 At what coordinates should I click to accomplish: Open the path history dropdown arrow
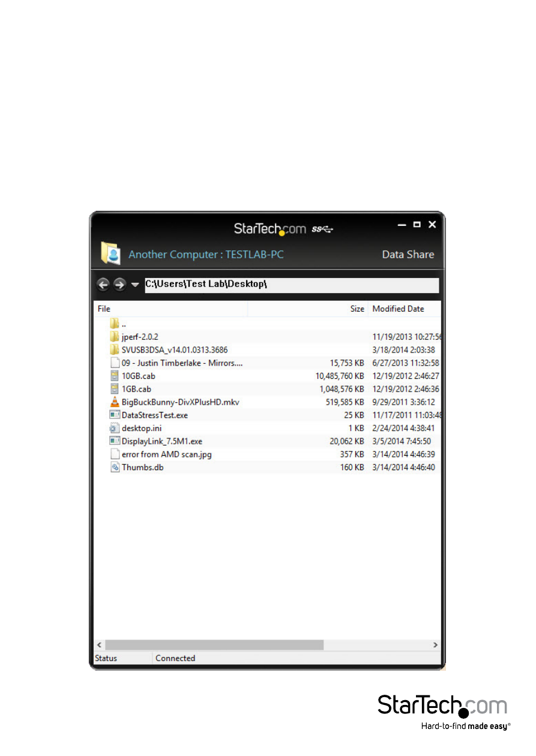135,285
